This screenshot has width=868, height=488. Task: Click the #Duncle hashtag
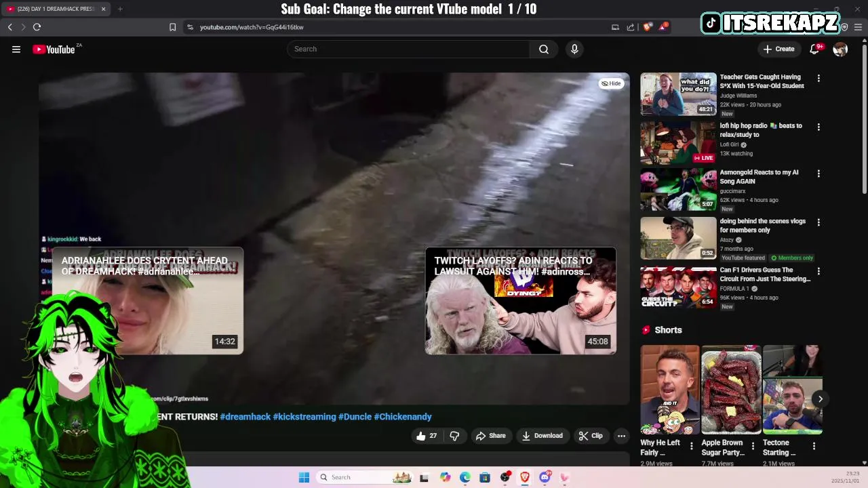coord(355,417)
